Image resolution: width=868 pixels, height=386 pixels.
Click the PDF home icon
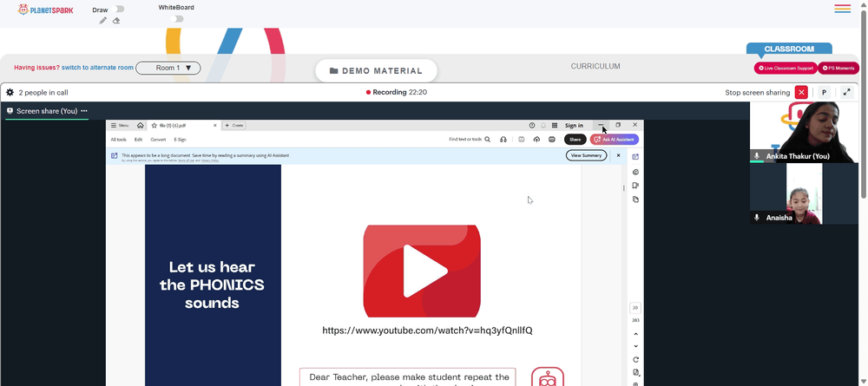[141, 126]
